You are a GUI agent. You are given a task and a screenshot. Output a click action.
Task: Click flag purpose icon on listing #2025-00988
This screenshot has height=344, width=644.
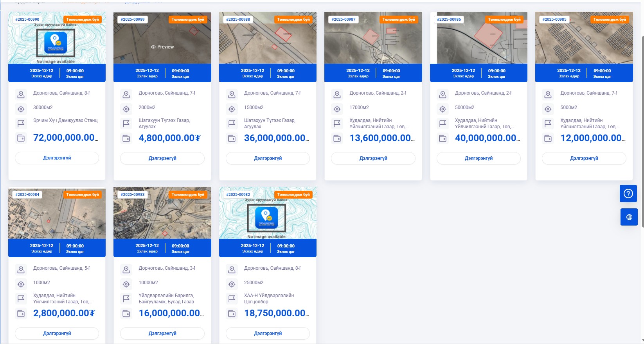(x=232, y=124)
